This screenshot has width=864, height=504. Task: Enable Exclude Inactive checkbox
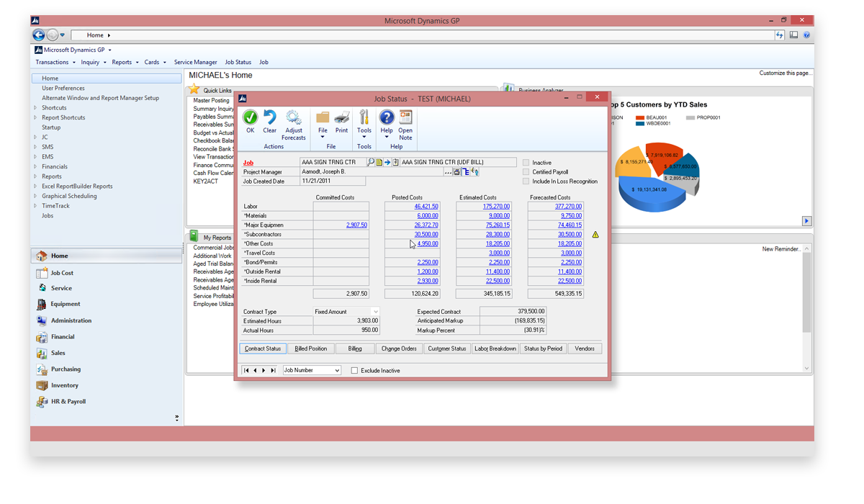point(354,370)
